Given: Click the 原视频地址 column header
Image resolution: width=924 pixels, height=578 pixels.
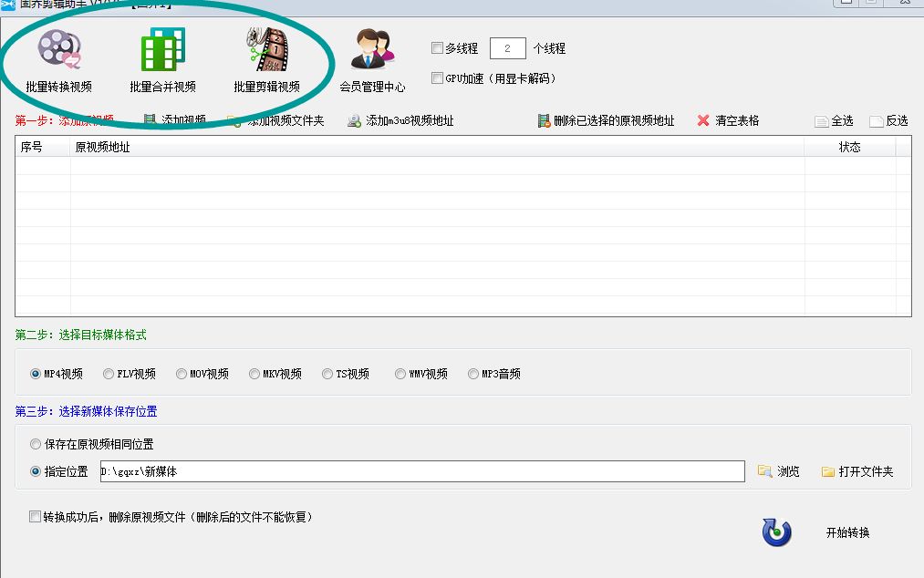Looking at the screenshot, I should click(x=437, y=147).
